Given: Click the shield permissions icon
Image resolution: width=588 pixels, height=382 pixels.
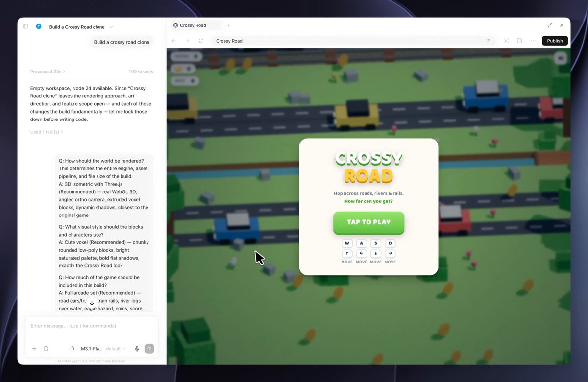Looking at the screenshot, I should pyautogui.click(x=46, y=349).
